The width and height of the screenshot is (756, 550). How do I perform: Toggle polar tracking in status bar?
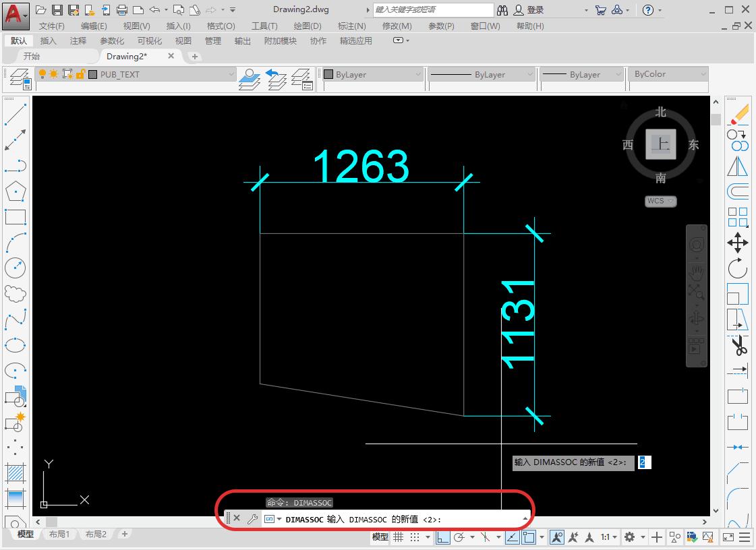pyautogui.click(x=459, y=537)
